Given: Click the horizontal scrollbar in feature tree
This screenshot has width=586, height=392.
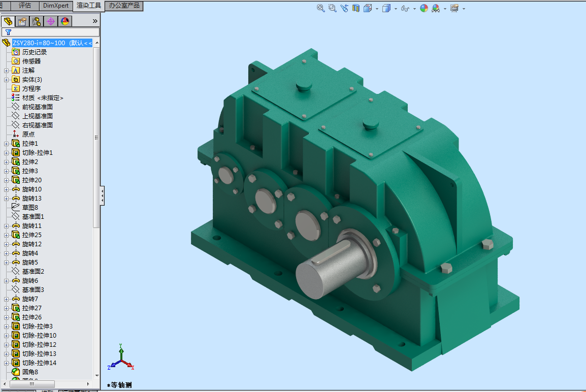Looking at the screenshot, I should pos(32,384).
